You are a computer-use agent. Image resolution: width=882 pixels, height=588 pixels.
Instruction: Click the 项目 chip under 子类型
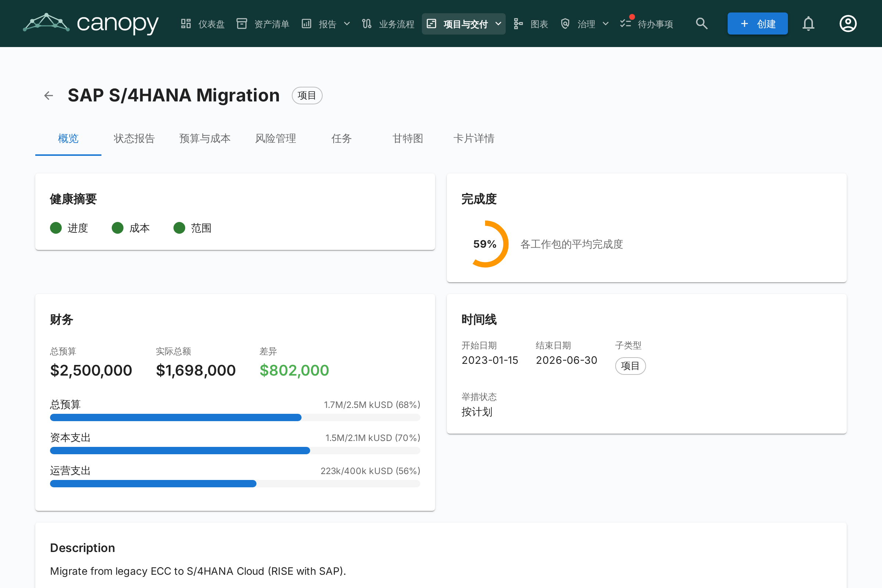pyautogui.click(x=630, y=366)
